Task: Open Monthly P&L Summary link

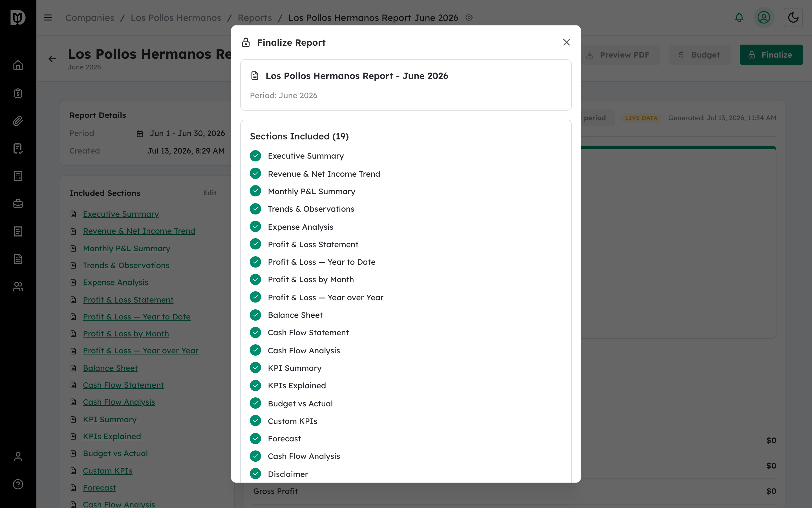Action: 127,248
